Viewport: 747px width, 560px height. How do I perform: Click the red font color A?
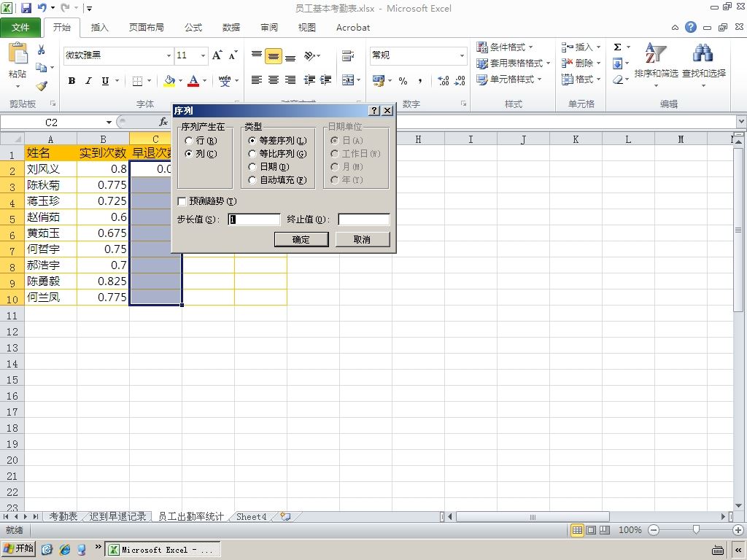(x=193, y=81)
